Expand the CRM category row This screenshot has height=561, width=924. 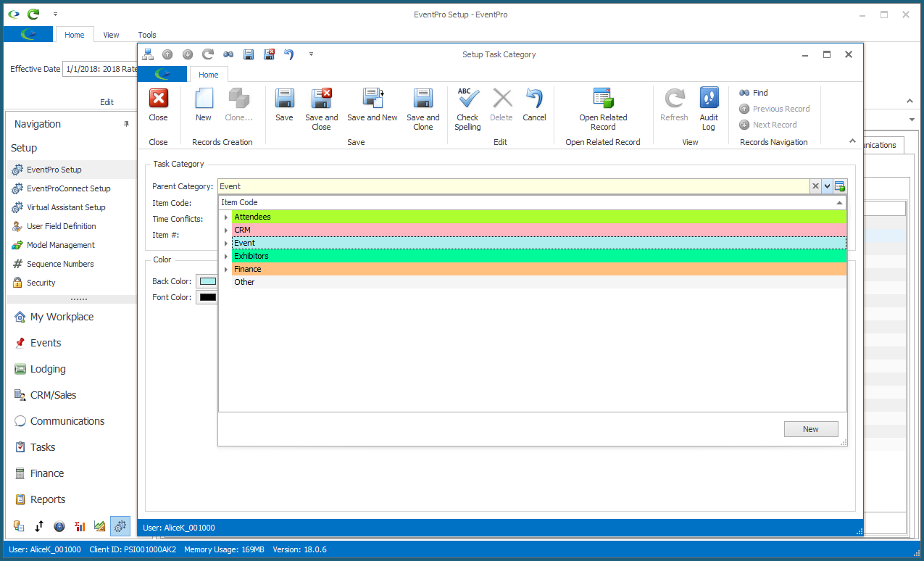pyautogui.click(x=226, y=230)
